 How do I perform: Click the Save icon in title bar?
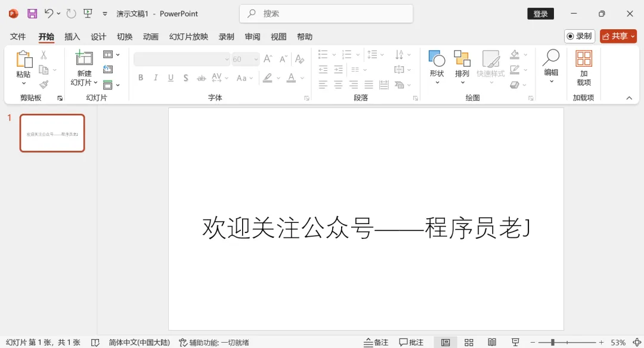click(x=32, y=14)
